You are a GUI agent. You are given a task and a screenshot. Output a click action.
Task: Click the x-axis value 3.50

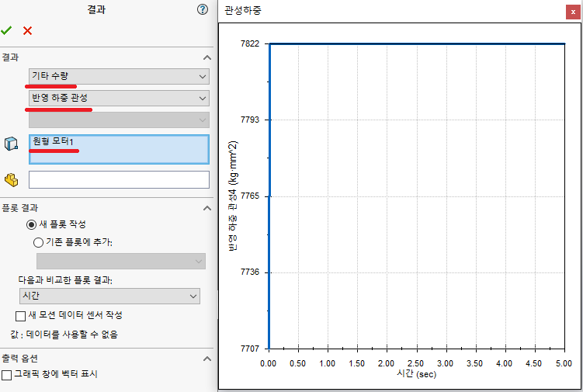point(475,363)
